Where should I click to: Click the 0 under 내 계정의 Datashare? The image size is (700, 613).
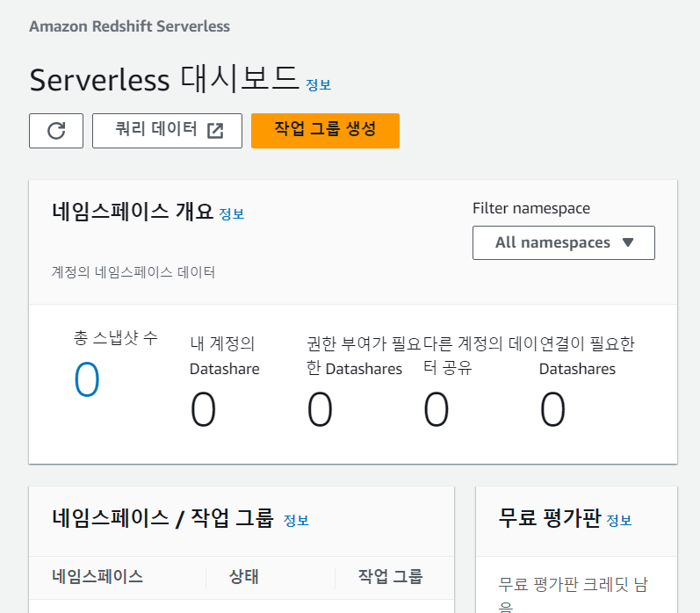(x=203, y=409)
